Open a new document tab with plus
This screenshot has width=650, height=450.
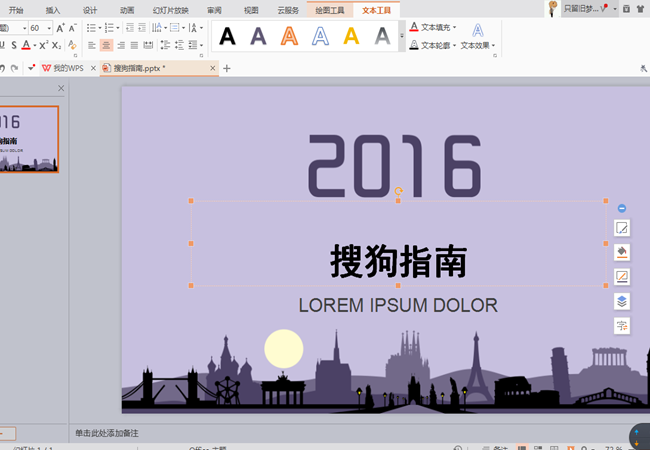coord(227,69)
